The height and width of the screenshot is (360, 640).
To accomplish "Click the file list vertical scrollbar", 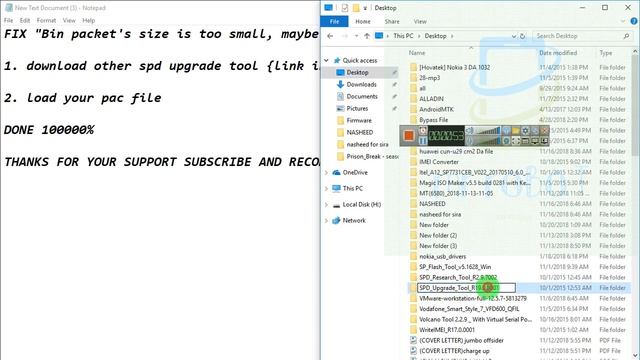I will coord(635,106).
